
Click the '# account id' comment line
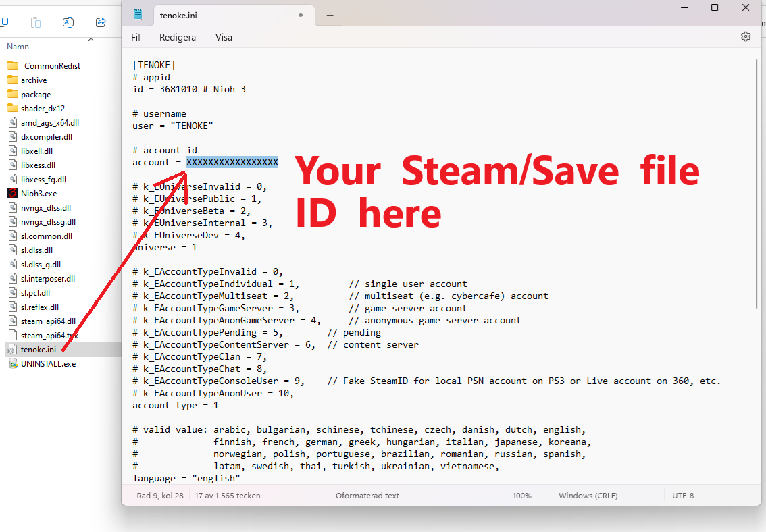tap(165, 151)
